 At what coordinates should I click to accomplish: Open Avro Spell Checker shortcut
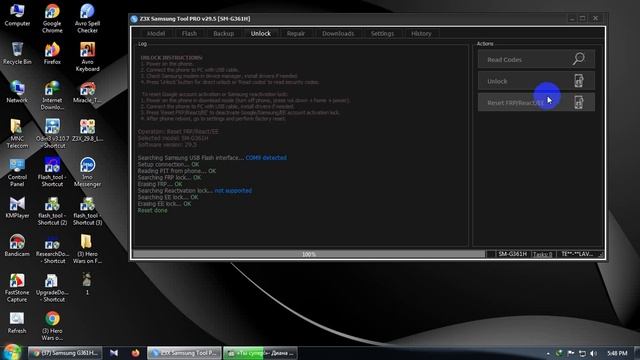[87, 19]
